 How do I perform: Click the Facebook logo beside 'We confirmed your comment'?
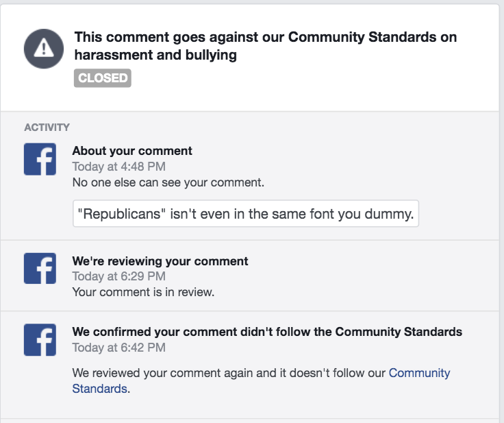[40, 339]
